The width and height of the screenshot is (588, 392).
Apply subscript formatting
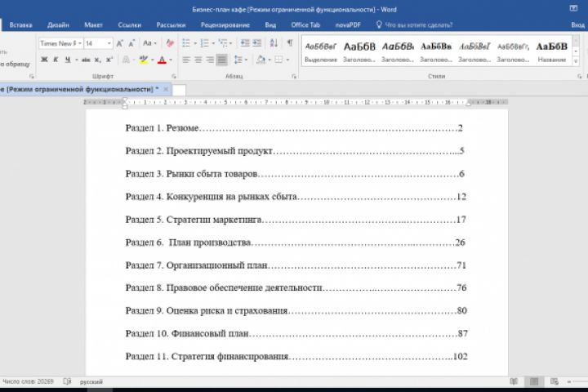pos(97,60)
